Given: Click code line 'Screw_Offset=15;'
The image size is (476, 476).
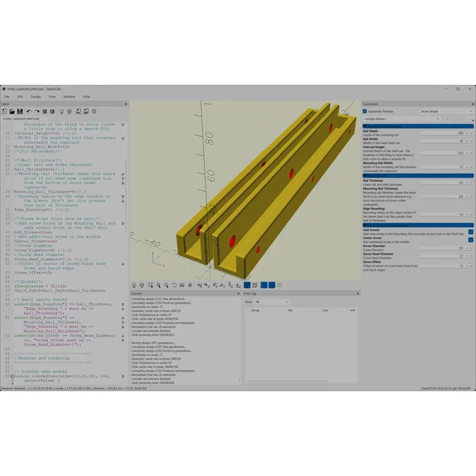Looking at the screenshot, I should pos(33,273).
